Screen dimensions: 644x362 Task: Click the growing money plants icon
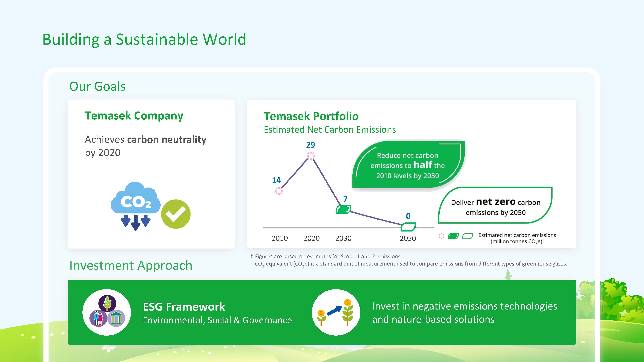tap(336, 312)
